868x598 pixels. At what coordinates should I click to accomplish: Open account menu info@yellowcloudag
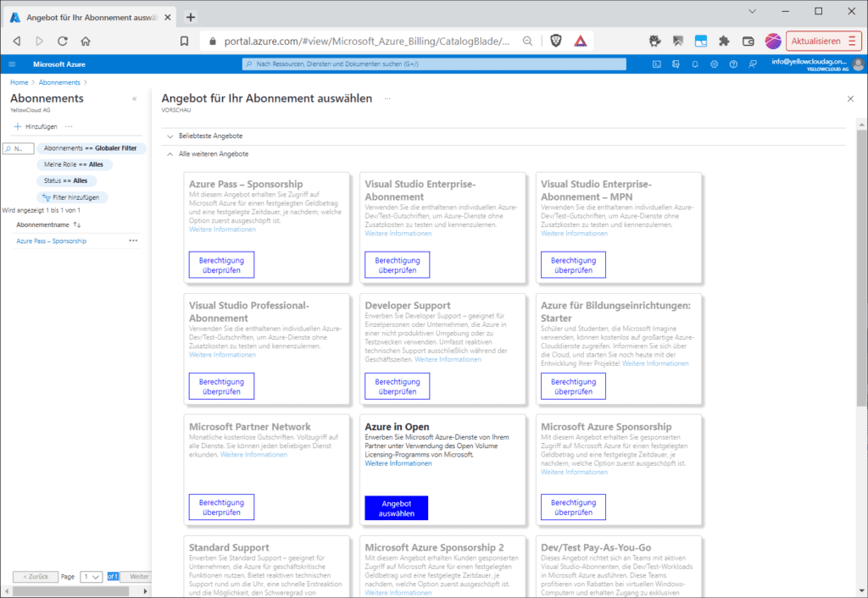817,64
